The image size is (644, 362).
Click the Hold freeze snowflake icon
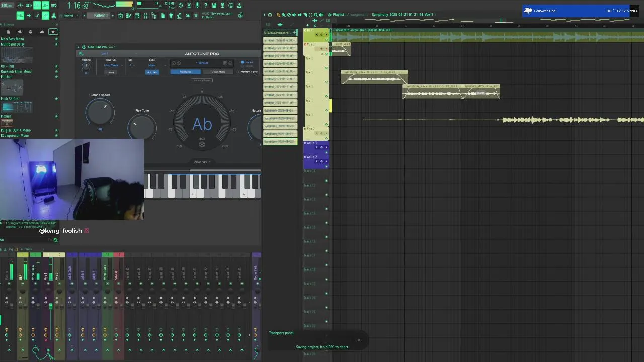pos(202,145)
